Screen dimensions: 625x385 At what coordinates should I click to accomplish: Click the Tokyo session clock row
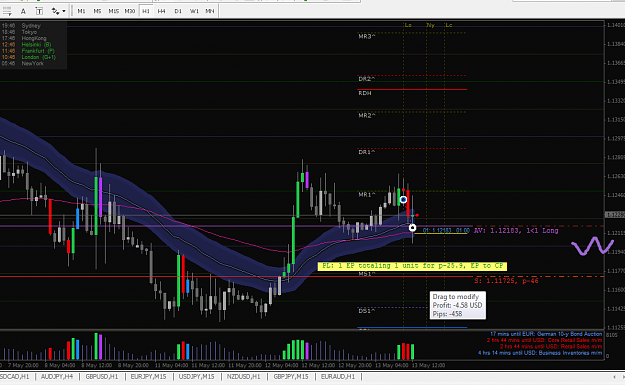coord(19,32)
